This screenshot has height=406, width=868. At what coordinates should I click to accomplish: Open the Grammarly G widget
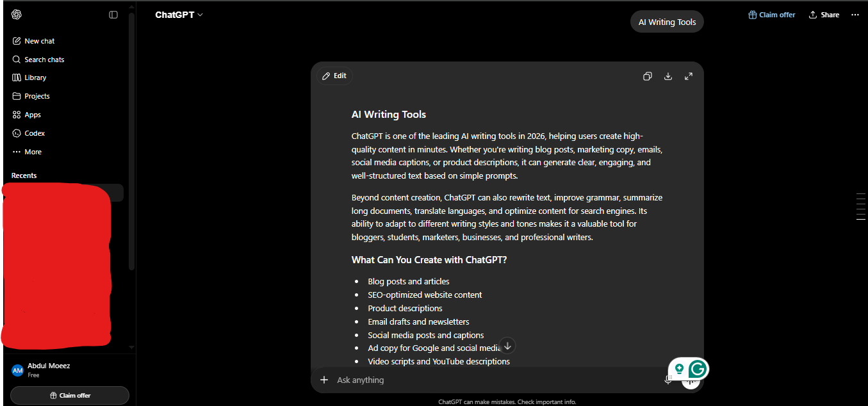tap(698, 368)
